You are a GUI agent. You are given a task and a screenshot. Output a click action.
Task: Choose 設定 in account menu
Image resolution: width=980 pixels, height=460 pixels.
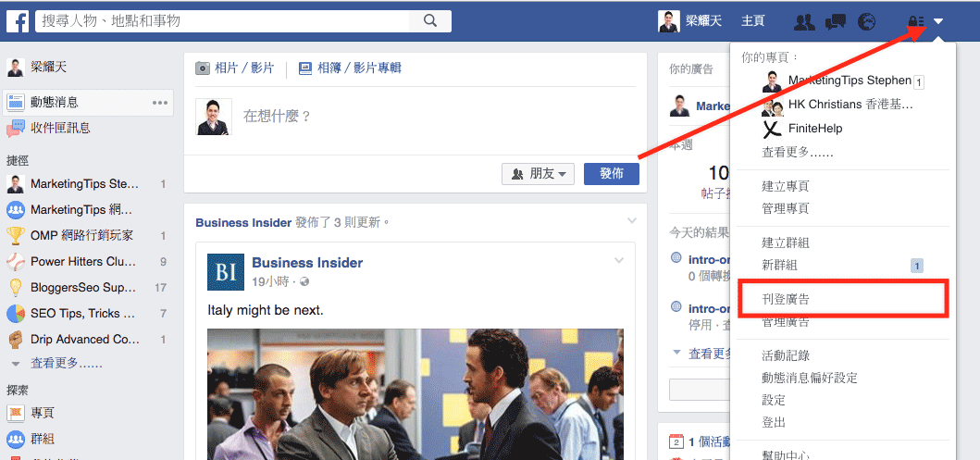pos(773,400)
